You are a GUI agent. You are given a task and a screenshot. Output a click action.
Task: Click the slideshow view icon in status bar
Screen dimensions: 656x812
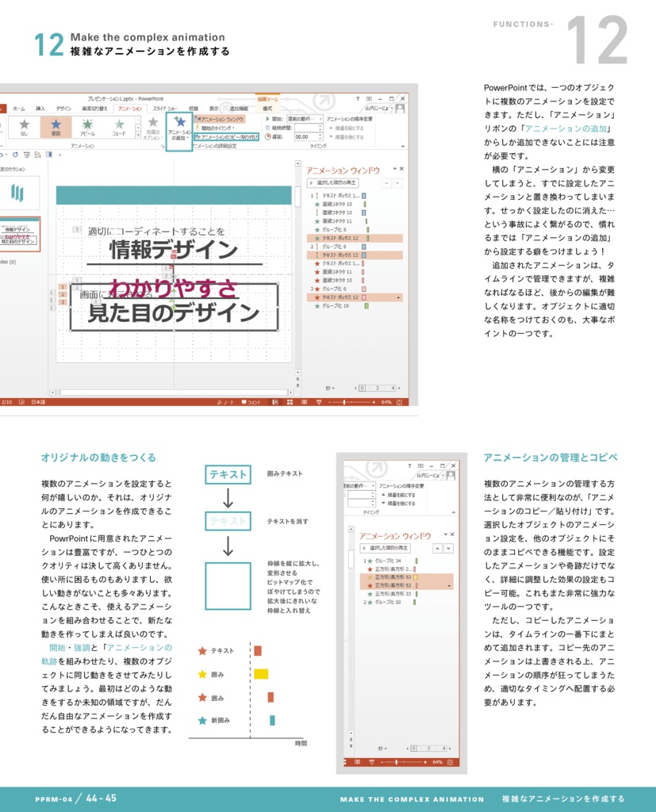point(318,400)
